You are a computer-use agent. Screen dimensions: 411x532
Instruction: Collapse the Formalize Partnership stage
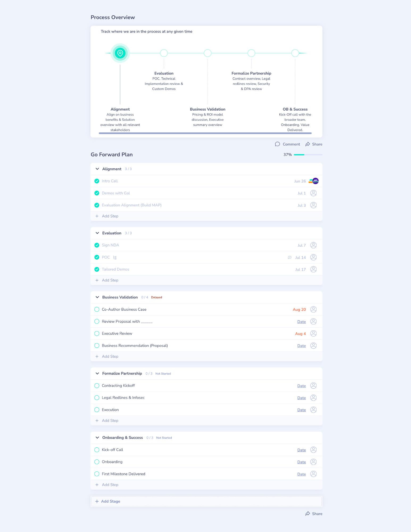click(97, 373)
